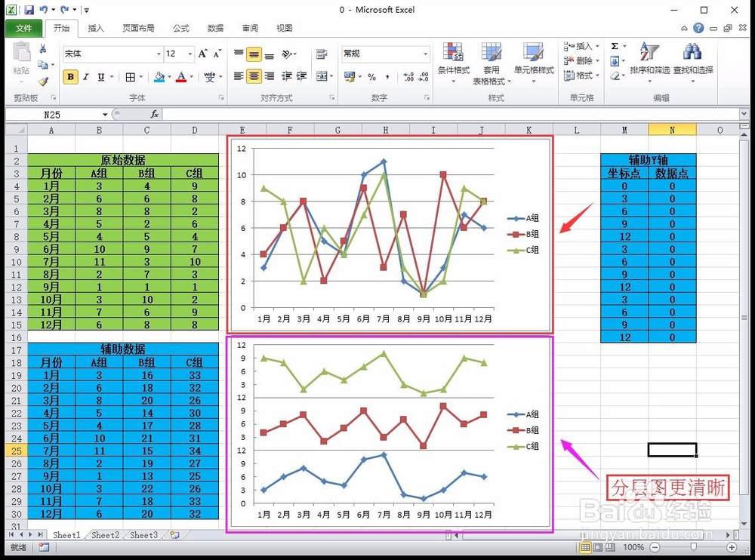Click the Help question mark icon
755x560 pixels.
click(698, 29)
